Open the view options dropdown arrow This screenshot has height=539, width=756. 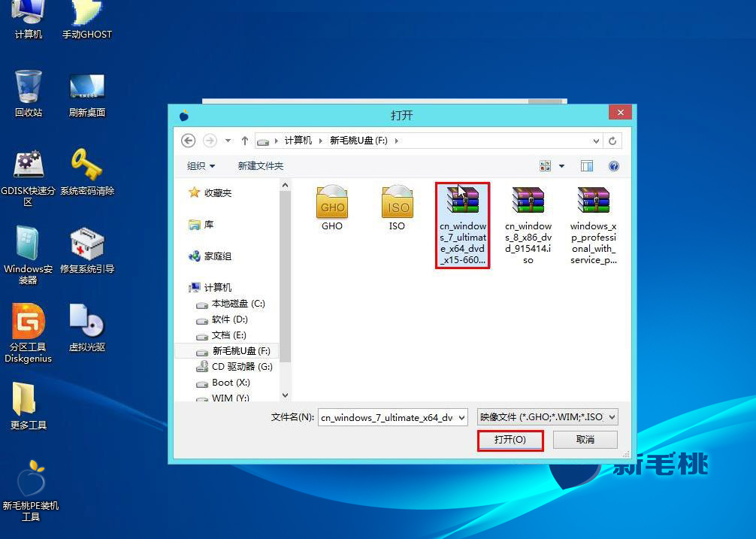(x=561, y=166)
